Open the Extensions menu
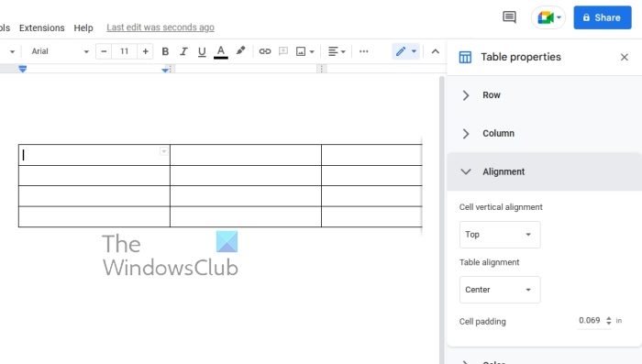The image size is (642, 364). click(42, 28)
